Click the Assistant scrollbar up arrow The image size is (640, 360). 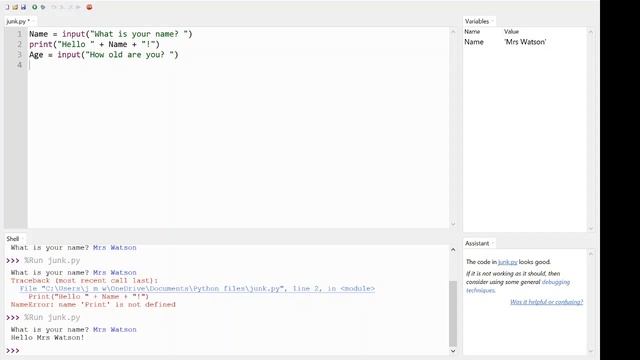click(591, 254)
